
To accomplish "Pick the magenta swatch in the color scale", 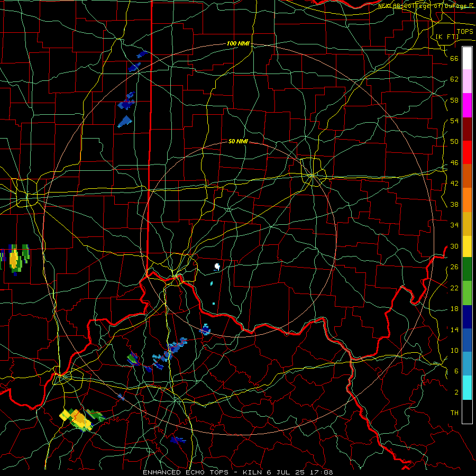I will [467, 105].
